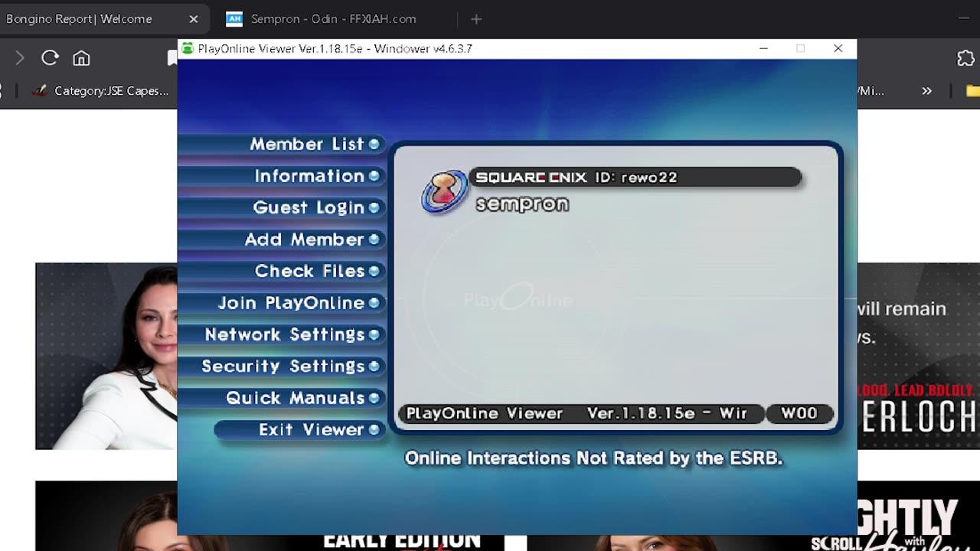Select the sempron member avatar icon
Viewport: 980px width, 551px height.
pos(444,191)
